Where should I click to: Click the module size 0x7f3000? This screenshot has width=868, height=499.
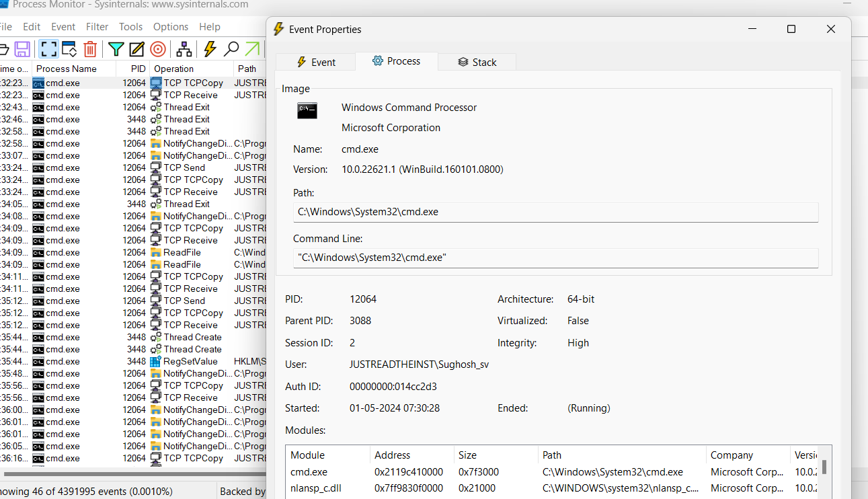(479, 472)
